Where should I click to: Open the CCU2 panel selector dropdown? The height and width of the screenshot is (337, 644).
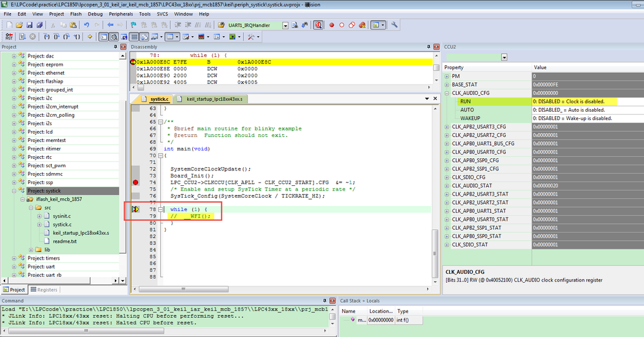tap(504, 57)
